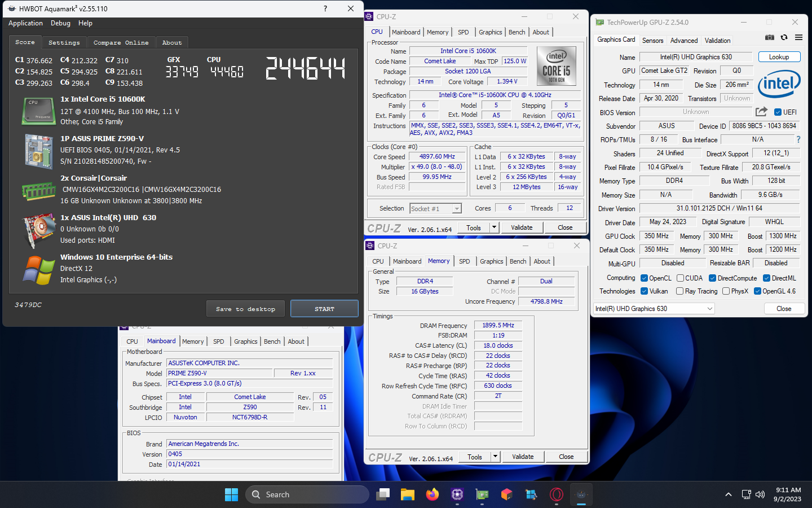Open the Socket #1 selection dropdown
The width and height of the screenshot is (812, 508).
pos(436,209)
